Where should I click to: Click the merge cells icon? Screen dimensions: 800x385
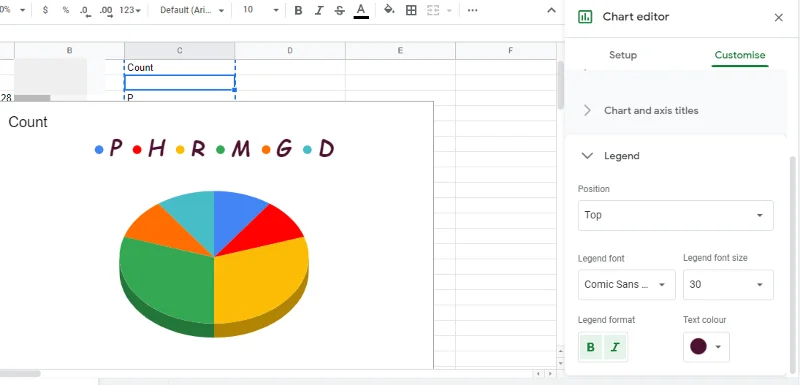[433, 10]
